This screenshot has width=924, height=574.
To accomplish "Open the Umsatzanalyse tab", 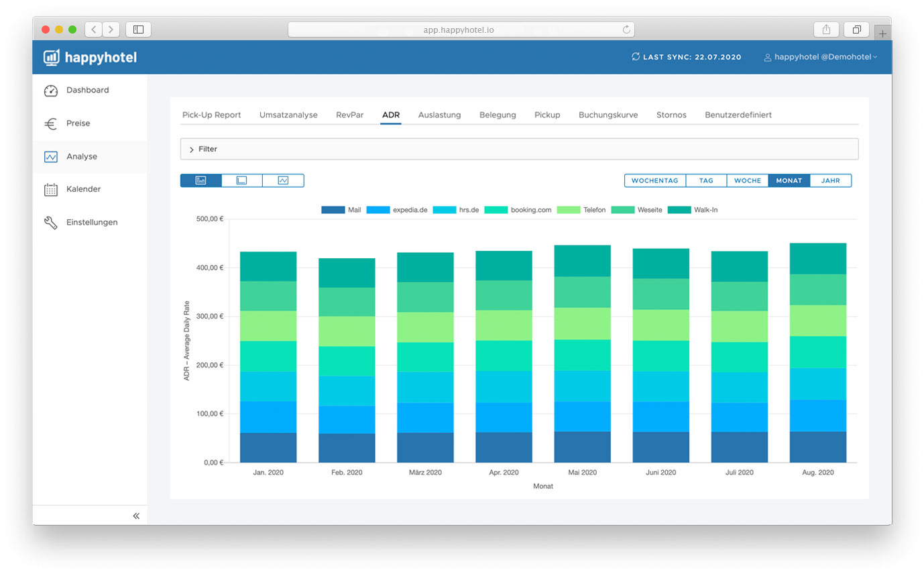I will pyautogui.click(x=288, y=115).
